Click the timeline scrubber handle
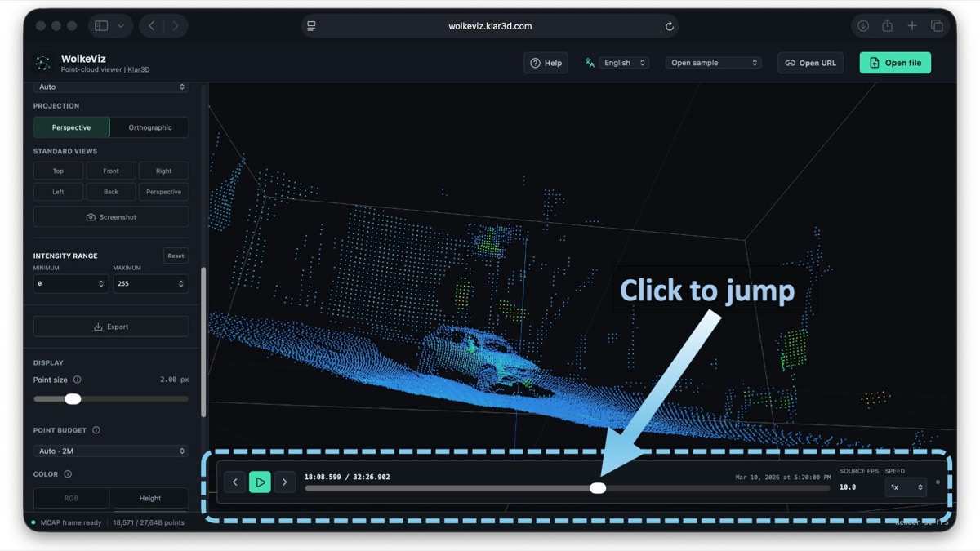This screenshot has height=551, width=980. [x=598, y=488]
